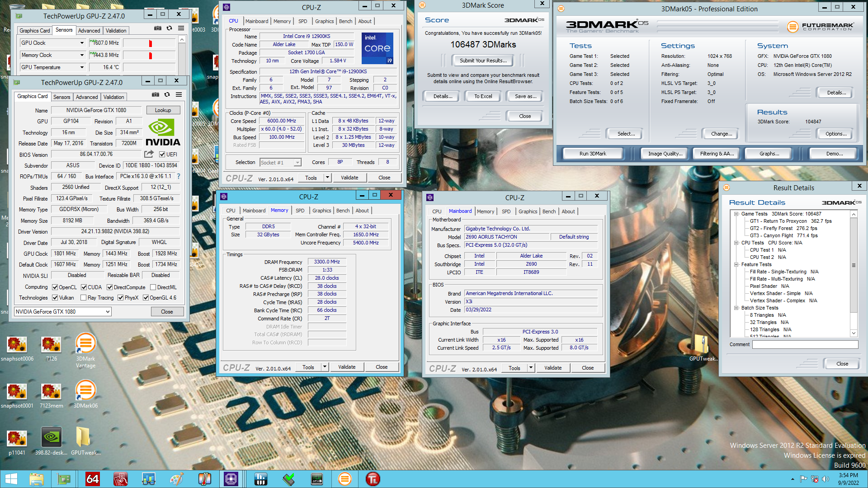Screen dimensions: 868x488
Task: Open the About tab in CPU-Z CPU window
Action: pos(365,21)
